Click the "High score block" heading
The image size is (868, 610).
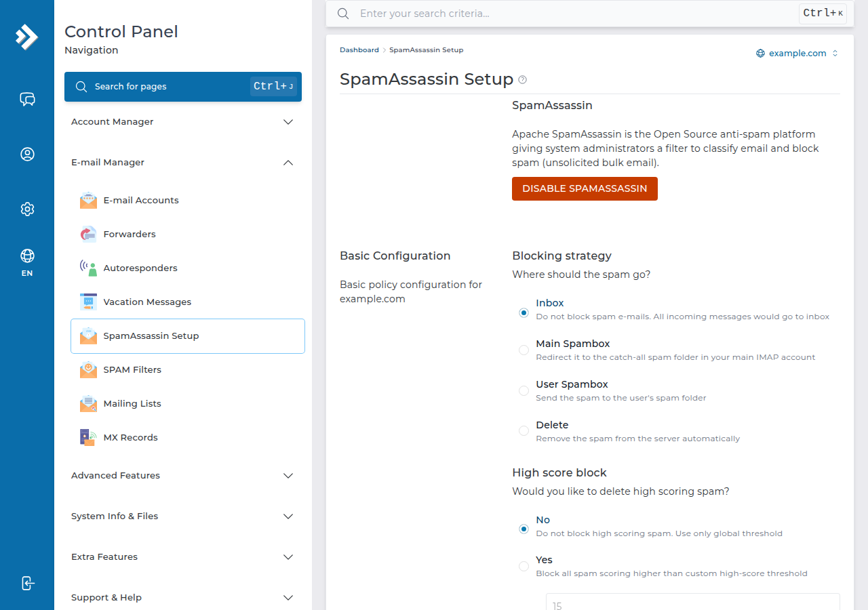pos(559,473)
